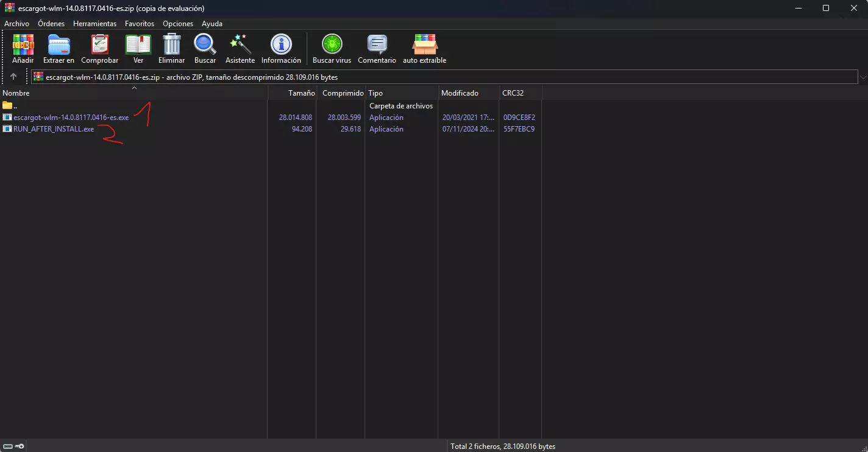Click 'Carpeta de archivos' type cell
Image resolution: width=868 pixels, height=452 pixels.
coord(401,106)
